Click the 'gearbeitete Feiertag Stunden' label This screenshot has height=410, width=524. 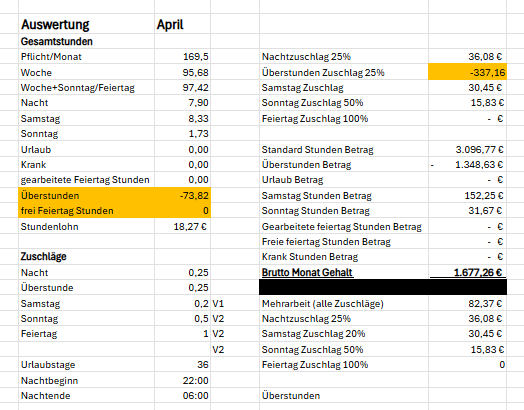pyautogui.click(x=85, y=179)
